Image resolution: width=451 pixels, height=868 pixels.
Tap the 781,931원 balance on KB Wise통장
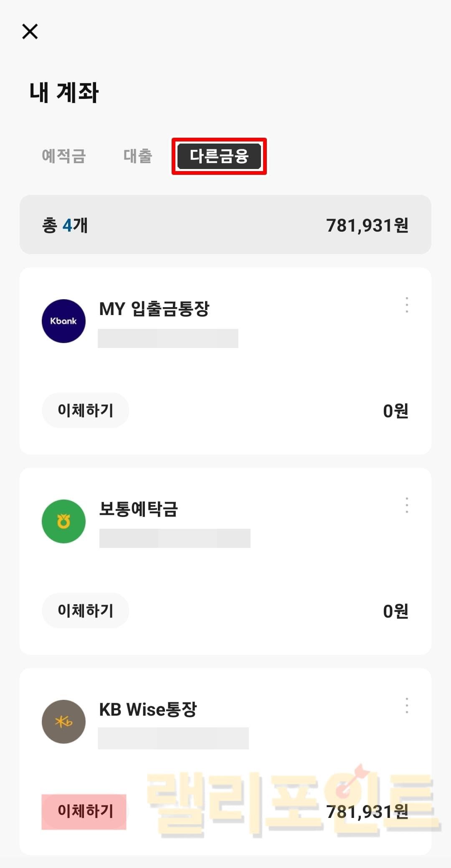click(367, 812)
